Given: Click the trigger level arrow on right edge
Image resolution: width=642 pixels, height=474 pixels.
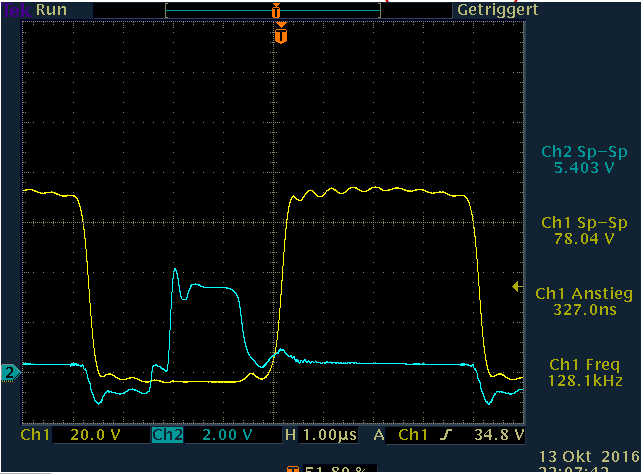Looking at the screenshot, I should click(517, 287).
